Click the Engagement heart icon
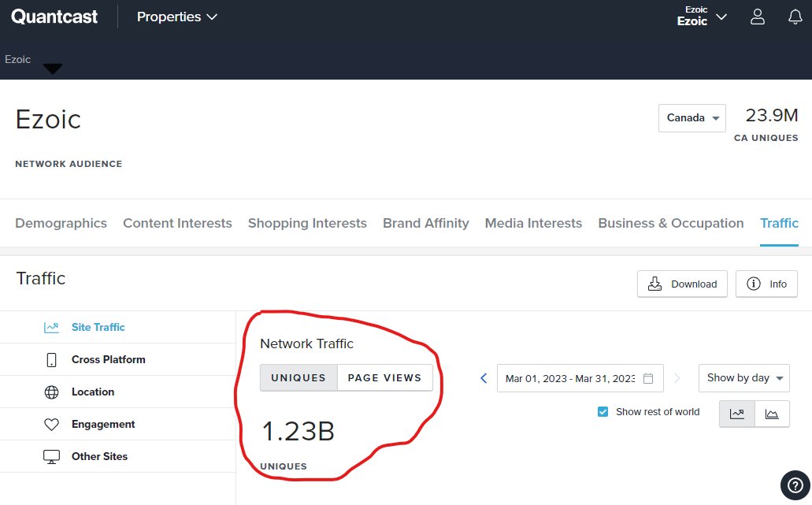812x505 pixels. coord(51,424)
